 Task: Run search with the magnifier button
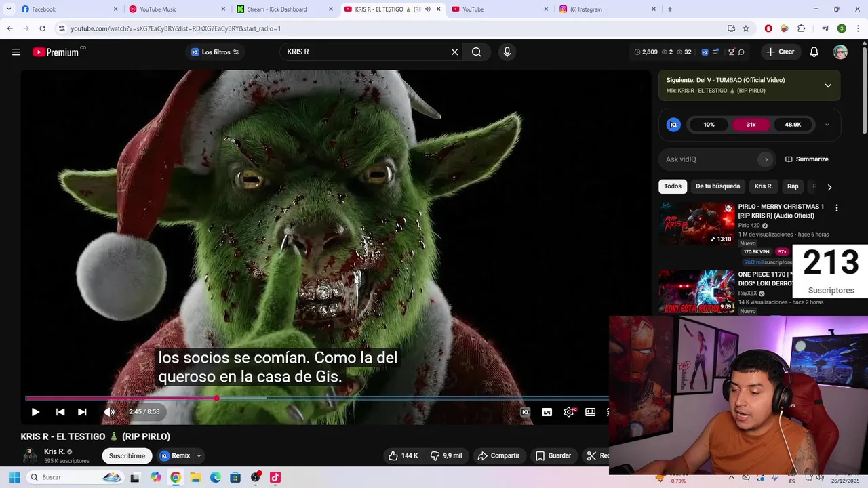[477, 52]
